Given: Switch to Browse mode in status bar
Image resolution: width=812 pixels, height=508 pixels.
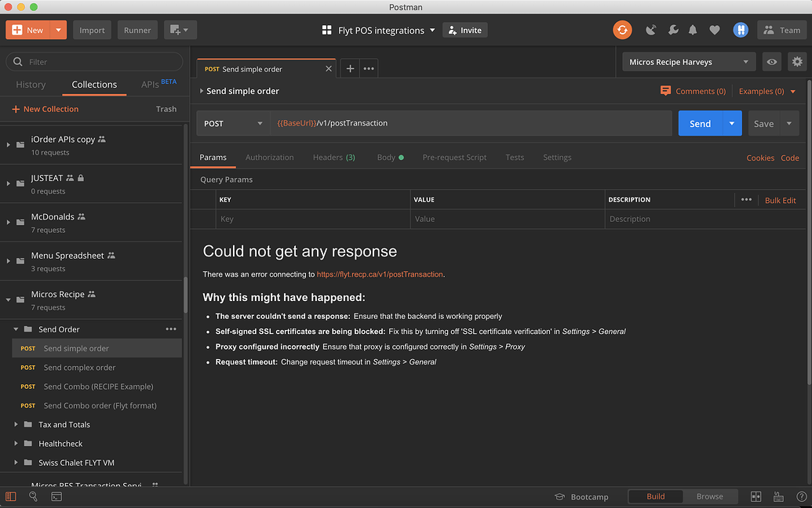Looking at the screenshot, I should (x=710, y=496).
